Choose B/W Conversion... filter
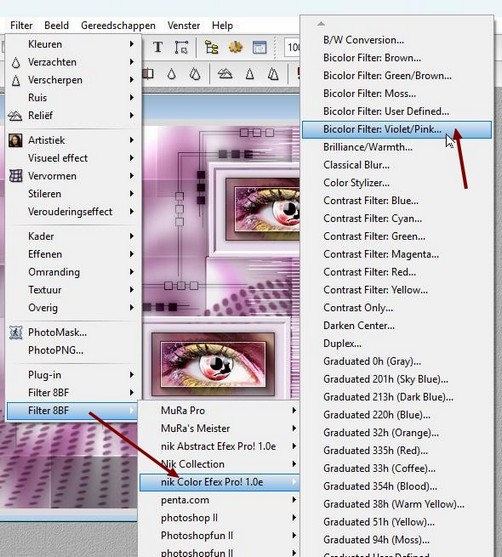The height and width of the screenshot is (557, 502). (x=397, y=40)
